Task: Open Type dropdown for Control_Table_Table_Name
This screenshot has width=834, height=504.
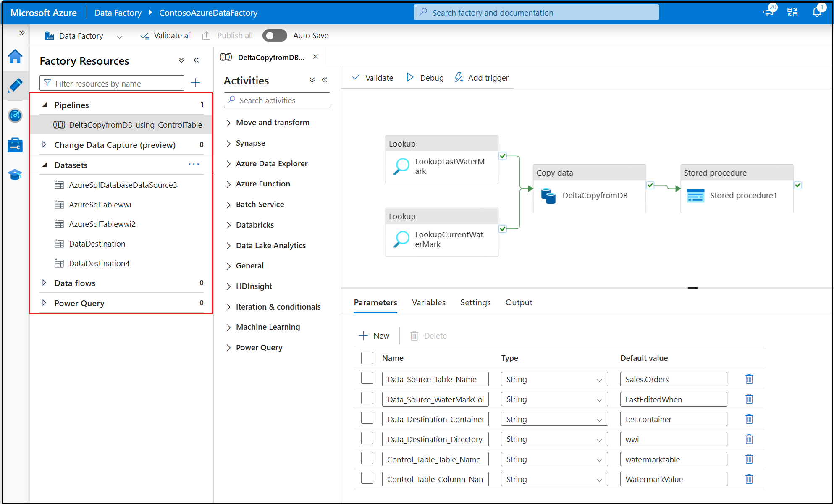Action: click(554, 459)
